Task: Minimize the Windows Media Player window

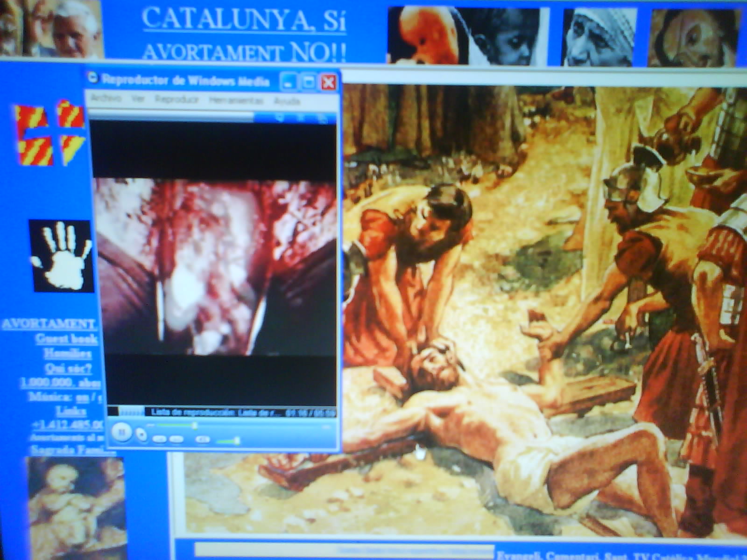Action: coord(288,82)
